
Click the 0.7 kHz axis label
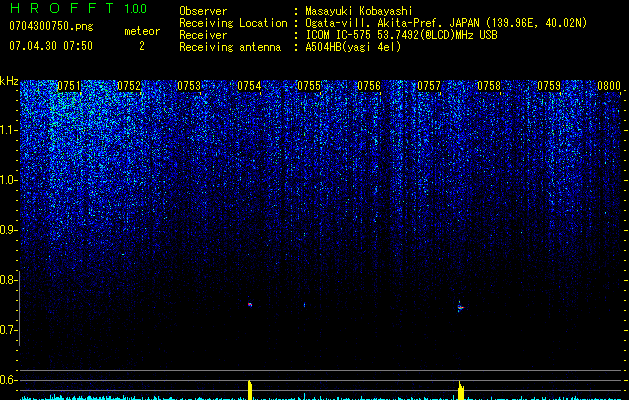(8, 330)
